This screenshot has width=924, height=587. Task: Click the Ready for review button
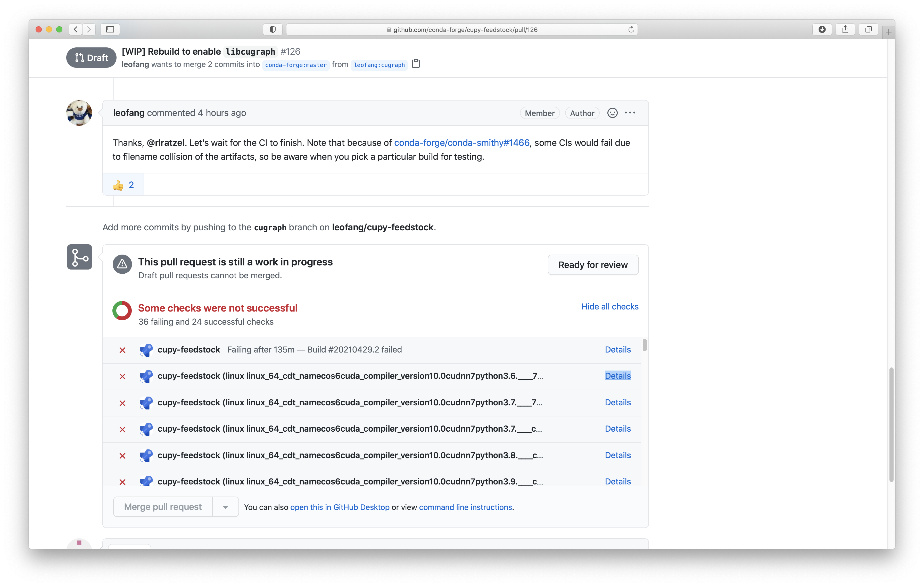593,265
